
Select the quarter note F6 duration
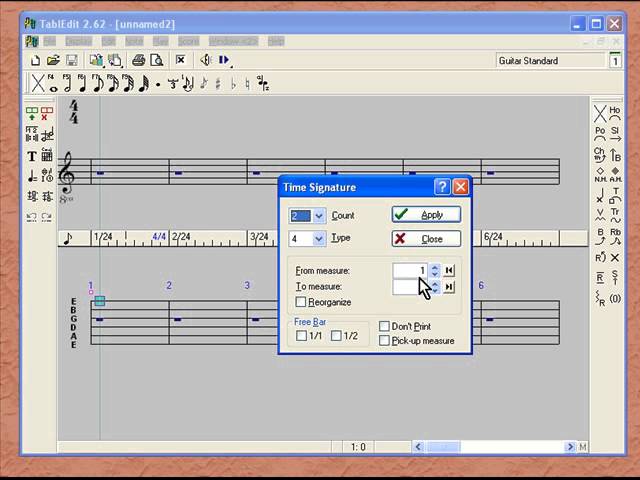coord(82,83)
